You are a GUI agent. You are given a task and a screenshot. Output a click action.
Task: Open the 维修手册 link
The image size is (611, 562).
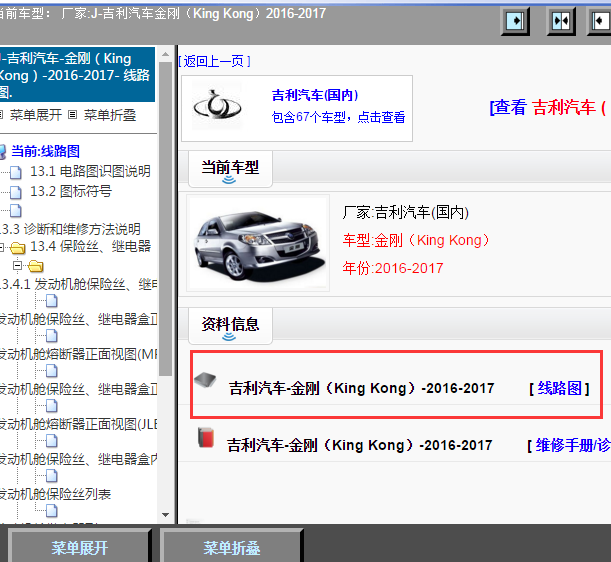coord(573,445)
